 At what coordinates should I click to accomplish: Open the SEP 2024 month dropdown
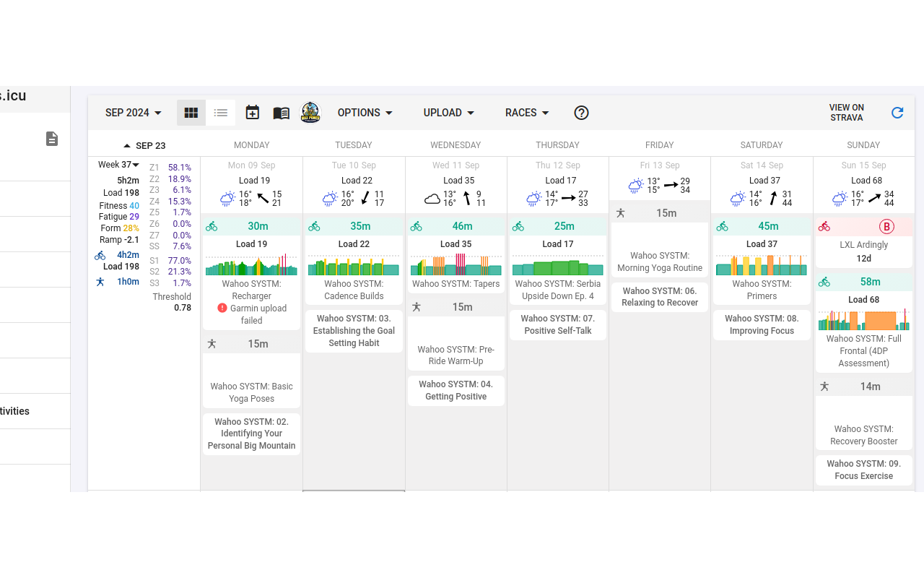134,113
